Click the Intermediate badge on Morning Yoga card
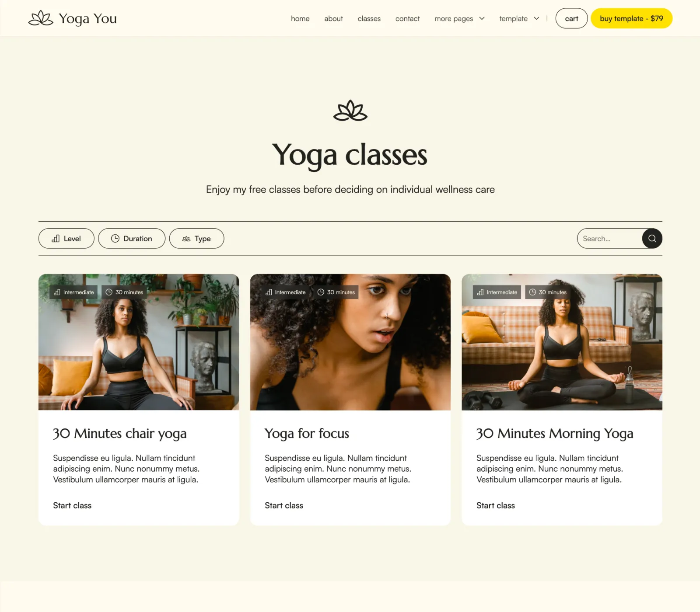The height and width of the screenshot is (612, 700). pos(497,292)
